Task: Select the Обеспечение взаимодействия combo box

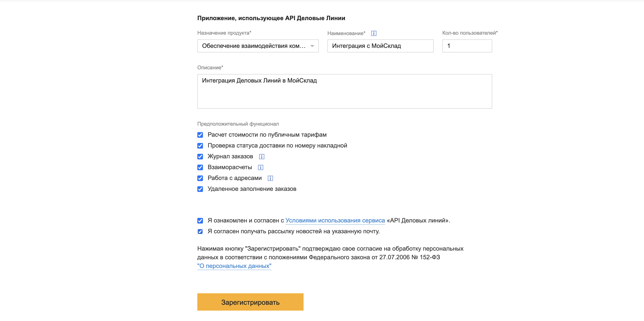Action: click(253, 46)
